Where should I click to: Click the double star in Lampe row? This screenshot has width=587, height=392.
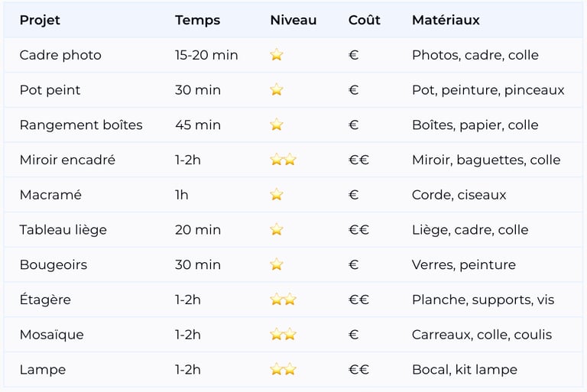[x=283, y=370]
